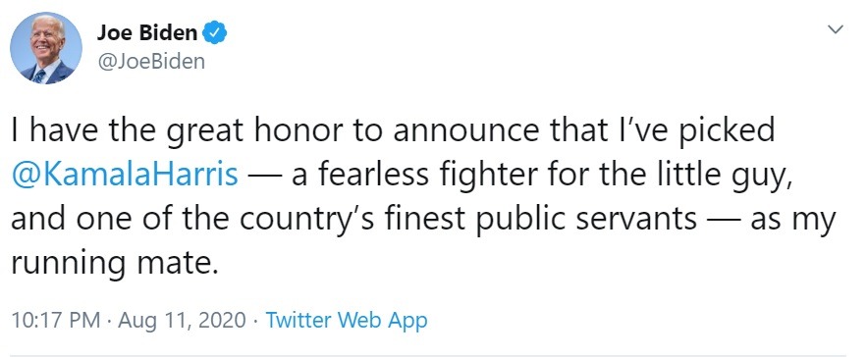Open Joe Biden's profile avatar photo
The image size is (868, 357).
click(x=46, y=48)
